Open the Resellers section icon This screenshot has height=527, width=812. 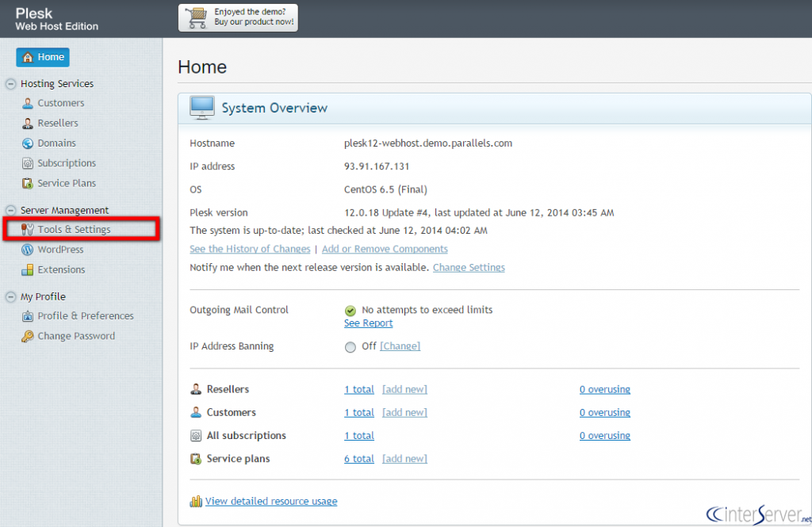pos(28,123)
